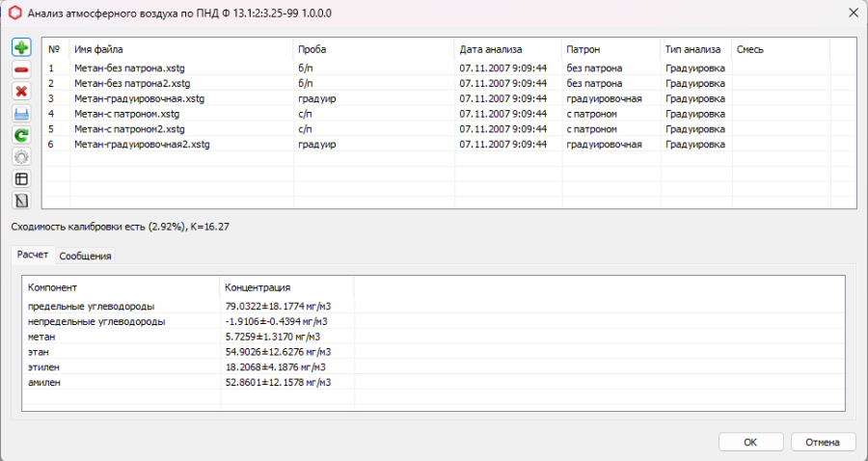
Task: Switch to the Сообщения tab
Action: coord(85,256)
